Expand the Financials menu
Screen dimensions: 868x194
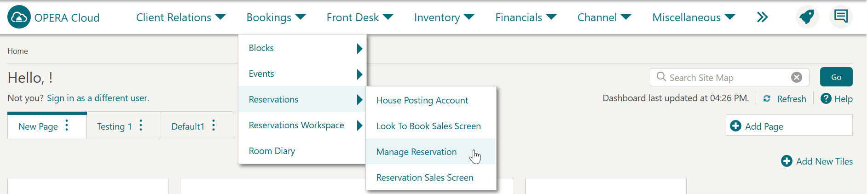point(526,17)
